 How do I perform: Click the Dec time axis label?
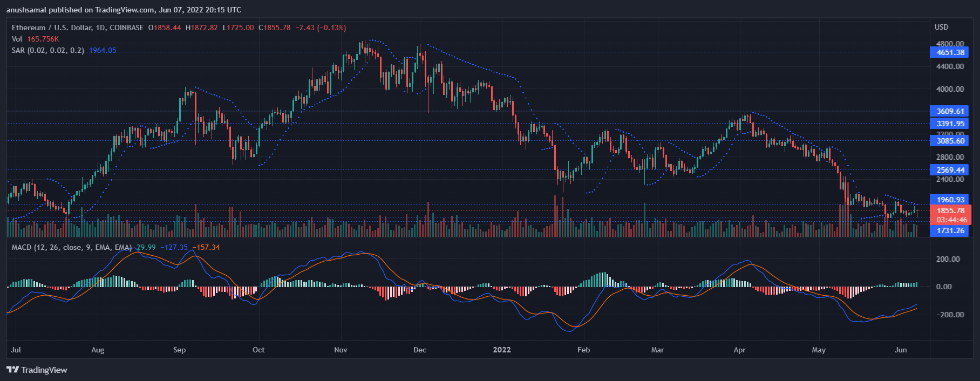pos(420,350)
